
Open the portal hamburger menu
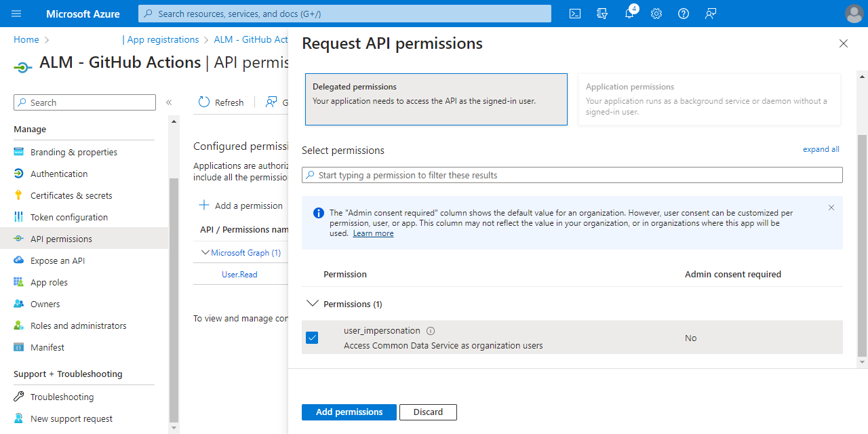[x=16, y=14]
